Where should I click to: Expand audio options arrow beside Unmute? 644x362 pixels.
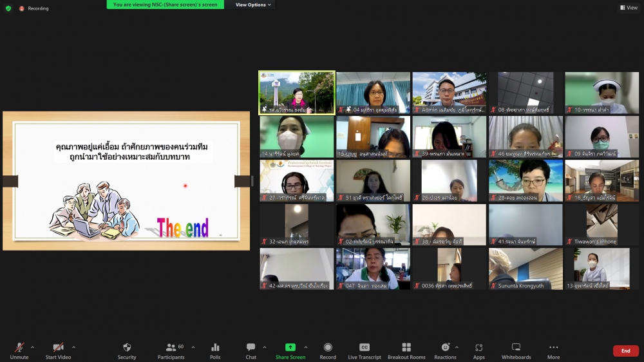pyautogui.click(x=32, y=347)
